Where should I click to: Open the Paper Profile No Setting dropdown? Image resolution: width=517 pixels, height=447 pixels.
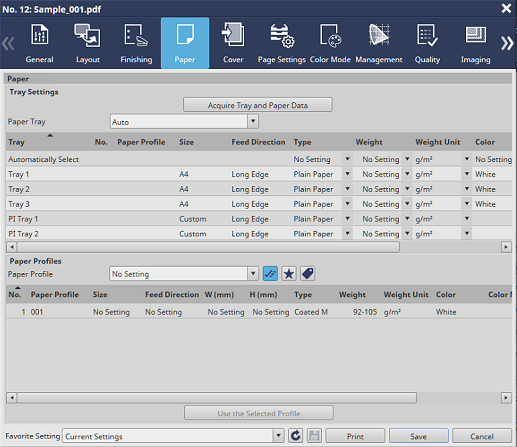pos(253,274)
